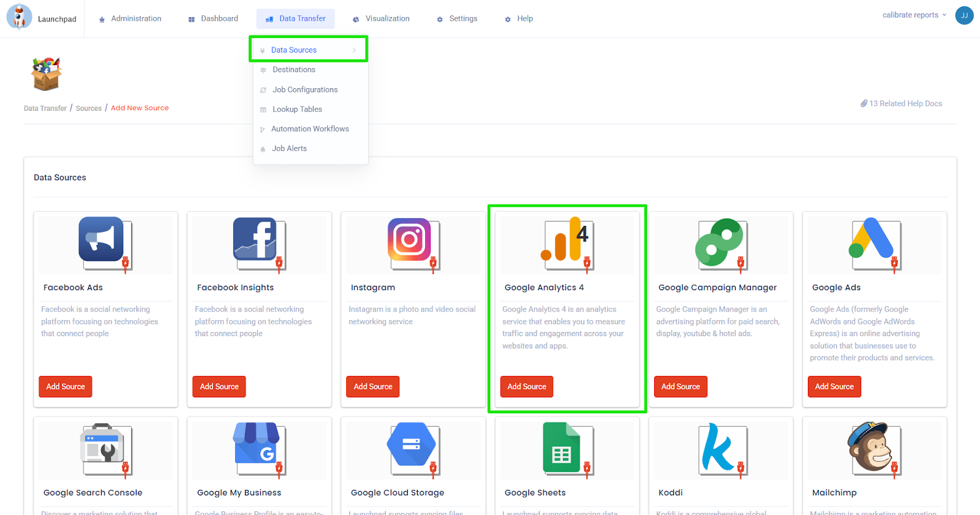Image resolution: width=980 pixels, height=515 pixels.
Task: Click the Facebook Ads card title
Action: (x=73, y=287)
